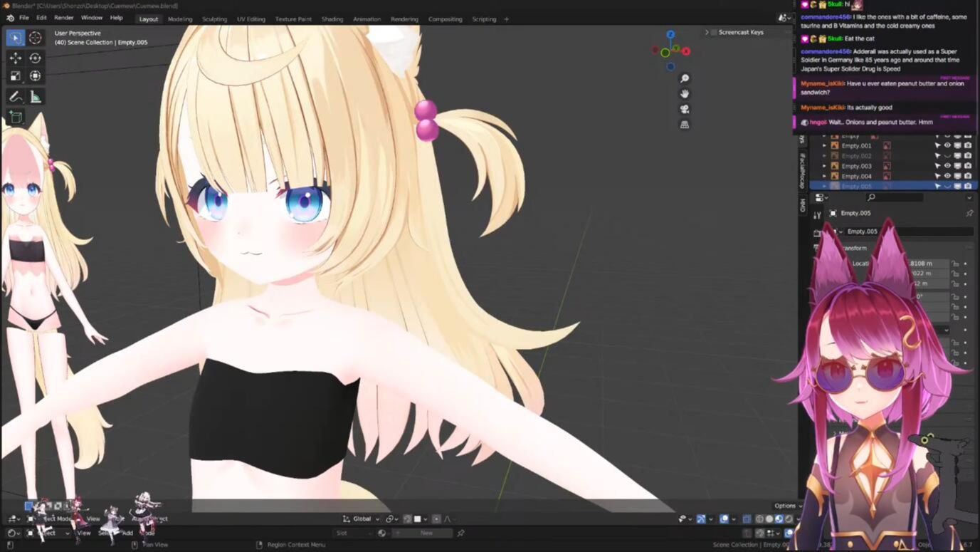The width and height of the screenshot is (980, 552).
Task: Click the Blender logo menu icon
Action: [10, 18]
